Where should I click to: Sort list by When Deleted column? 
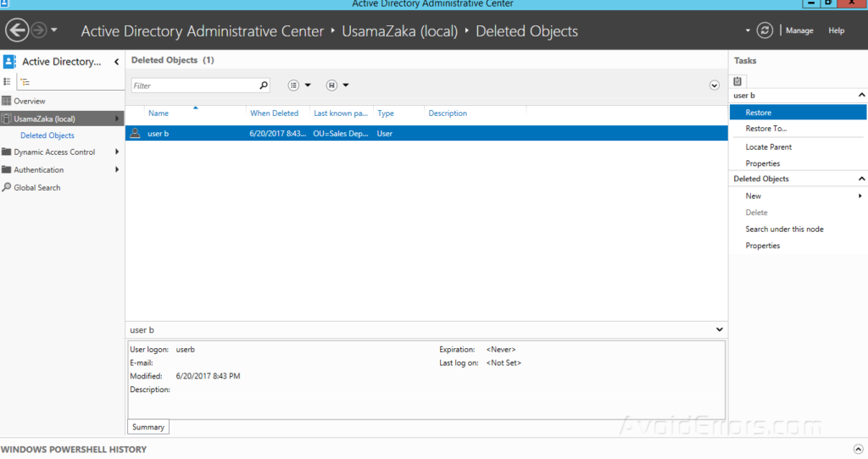(274, 113)
